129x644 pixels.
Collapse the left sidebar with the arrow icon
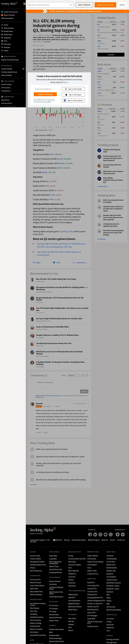coord(24,4)
